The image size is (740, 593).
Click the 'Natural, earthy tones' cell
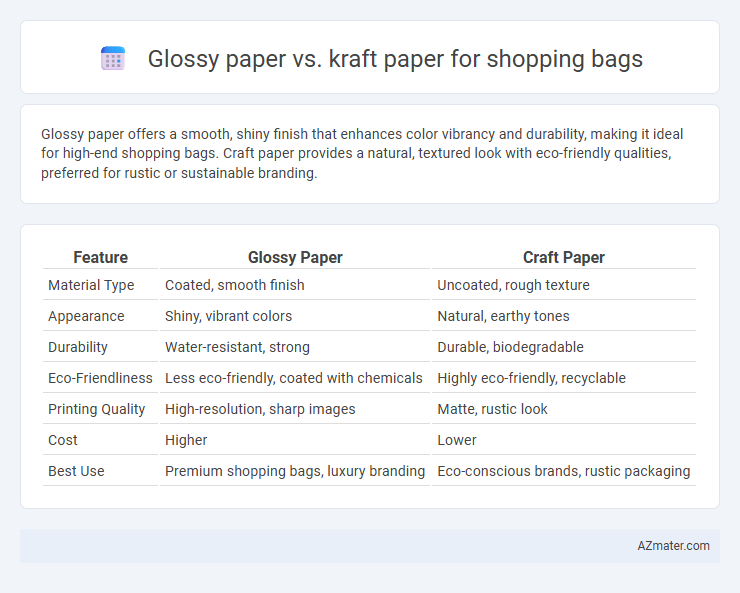563,316
